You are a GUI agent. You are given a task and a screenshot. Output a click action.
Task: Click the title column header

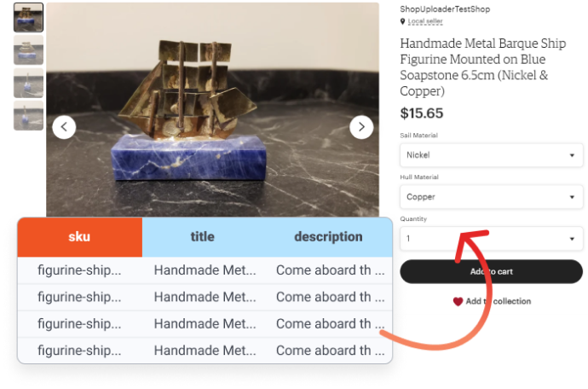click(203, 237)
